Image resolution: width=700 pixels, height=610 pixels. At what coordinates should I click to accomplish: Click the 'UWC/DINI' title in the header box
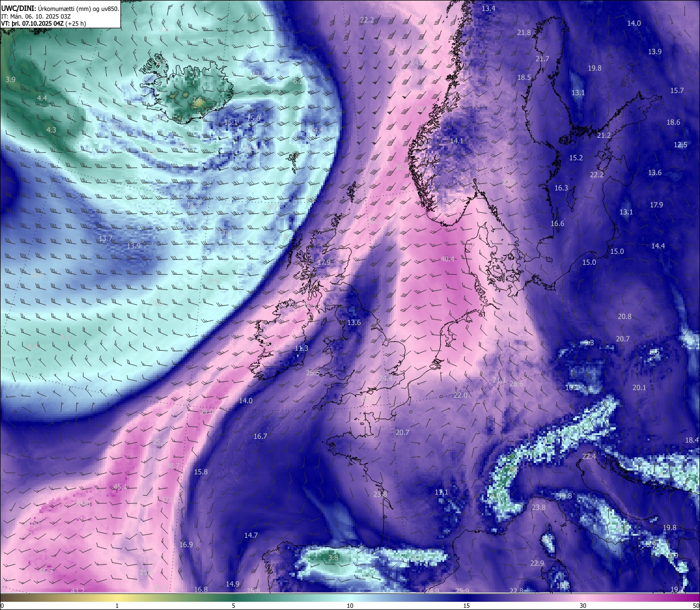18,8
